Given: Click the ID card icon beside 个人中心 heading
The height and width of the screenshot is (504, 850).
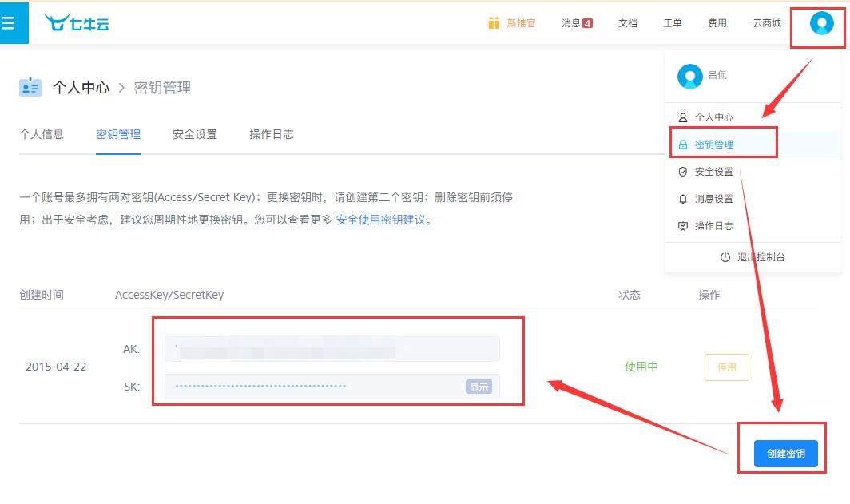Looking at the screenshot, I should pos(30,87).
